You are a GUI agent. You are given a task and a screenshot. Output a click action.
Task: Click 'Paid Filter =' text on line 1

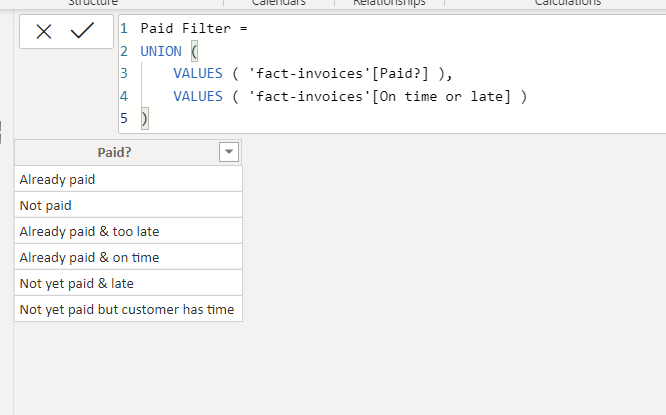click(x=194, y=28)
